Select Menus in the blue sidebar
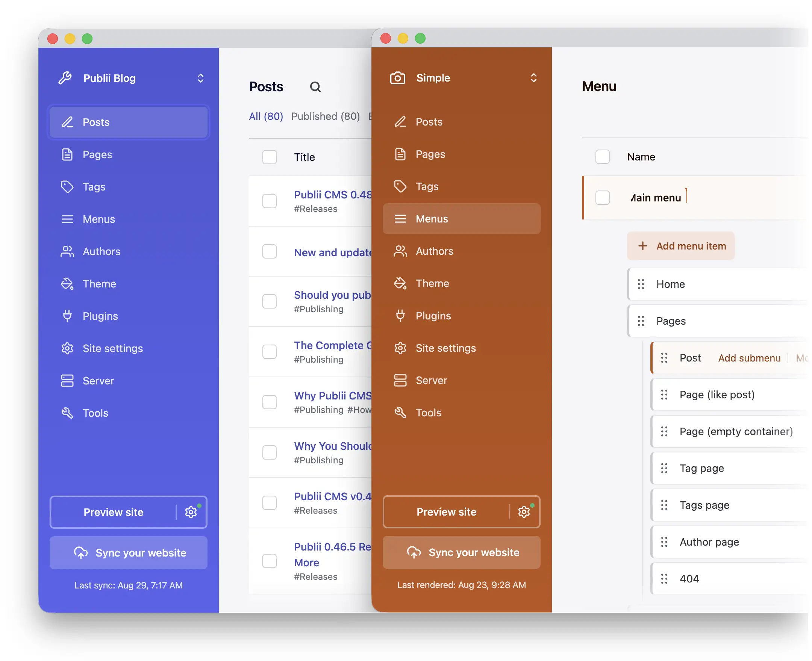 (x=128, y=219)
